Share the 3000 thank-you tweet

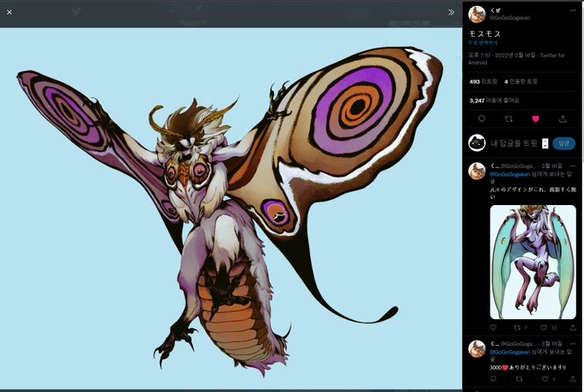point(573,378)
